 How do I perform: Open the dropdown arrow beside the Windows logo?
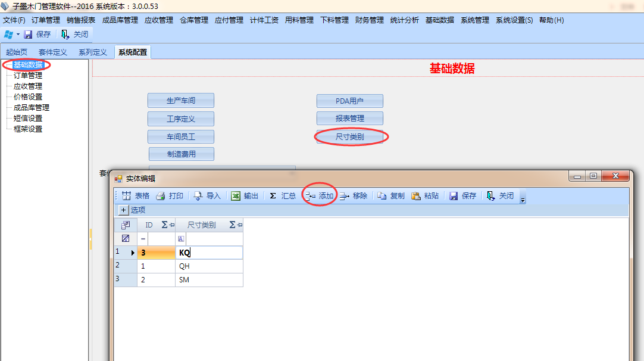(18, 35)
